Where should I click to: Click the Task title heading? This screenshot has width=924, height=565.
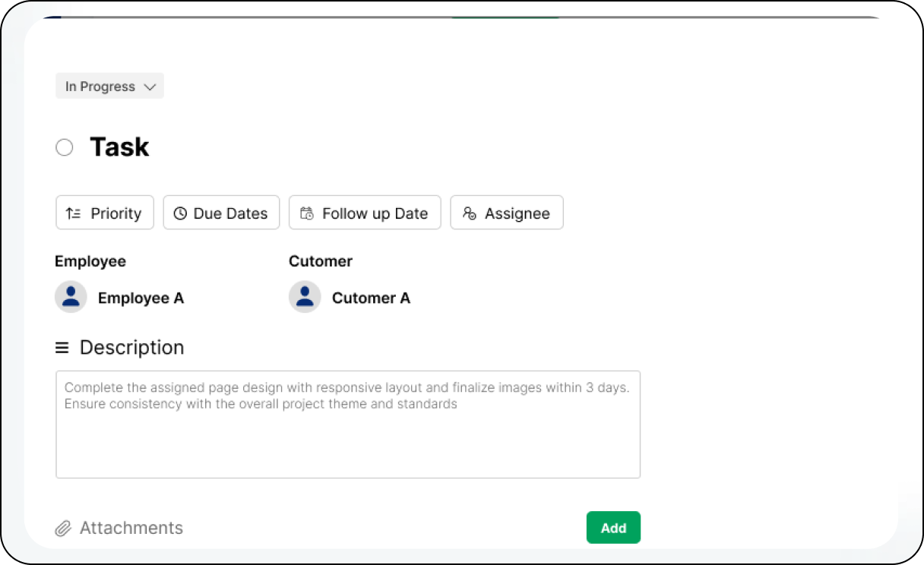[x=119, y=147]
